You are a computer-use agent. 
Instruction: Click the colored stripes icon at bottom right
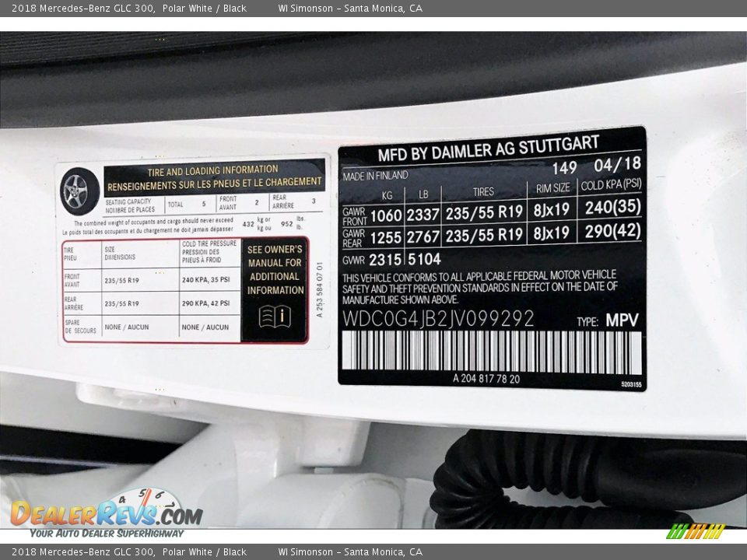(x=695, y=532)
